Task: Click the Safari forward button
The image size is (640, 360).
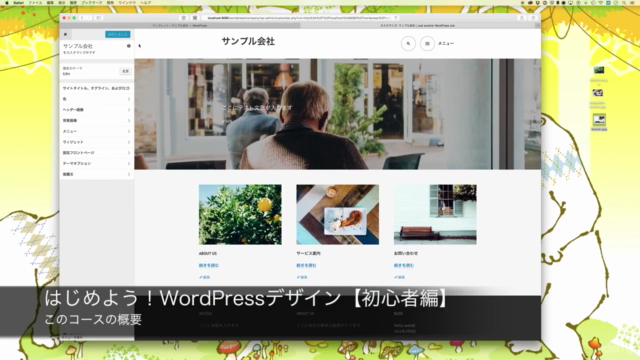Action: tap(89, 18)
